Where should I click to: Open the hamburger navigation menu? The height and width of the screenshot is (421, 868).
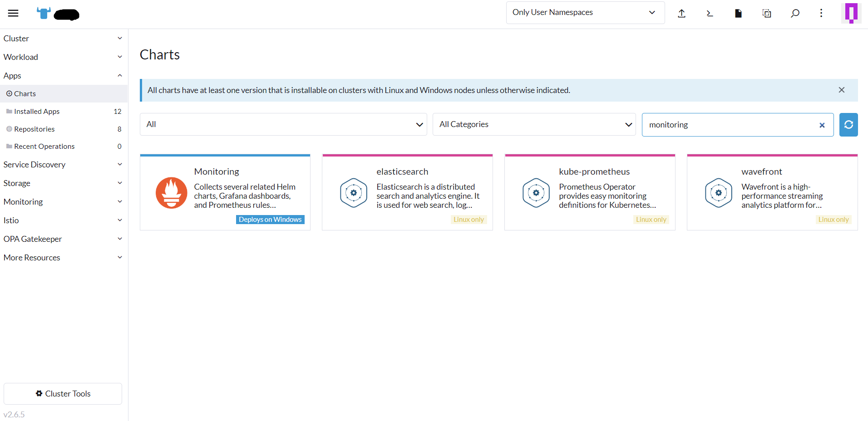pos(13,13)
